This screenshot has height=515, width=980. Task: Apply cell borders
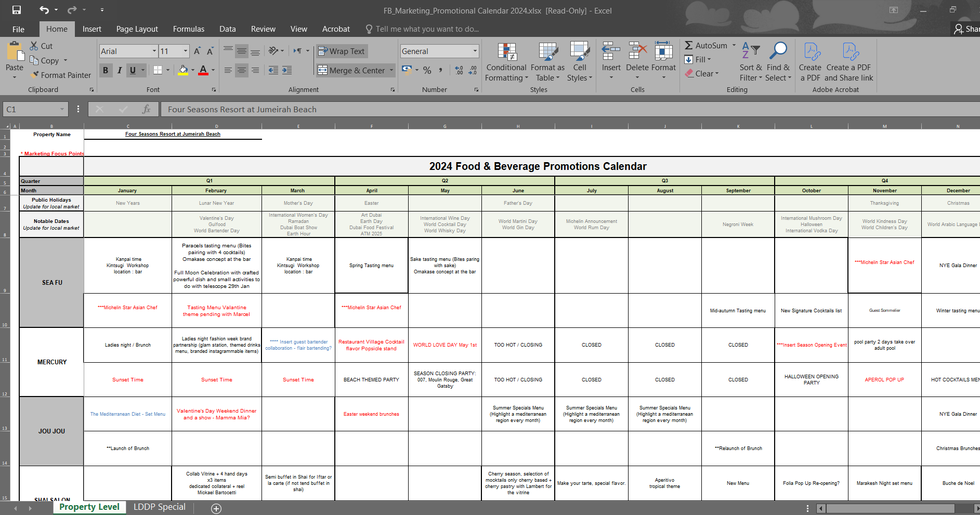[x=158, y=70]
